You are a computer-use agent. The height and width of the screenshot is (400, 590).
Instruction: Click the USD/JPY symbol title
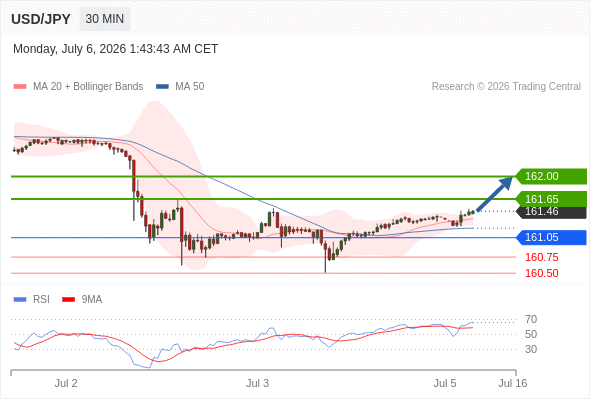point(41,19)
